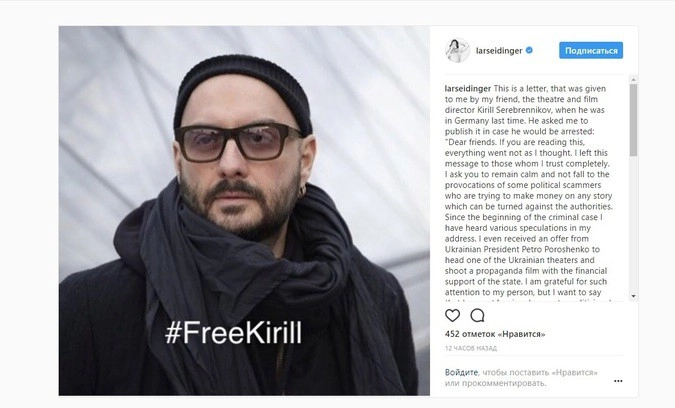Screen dimensions: 675x408
Task: Click the caption scrollbar thumb
Action: point(633,120)
